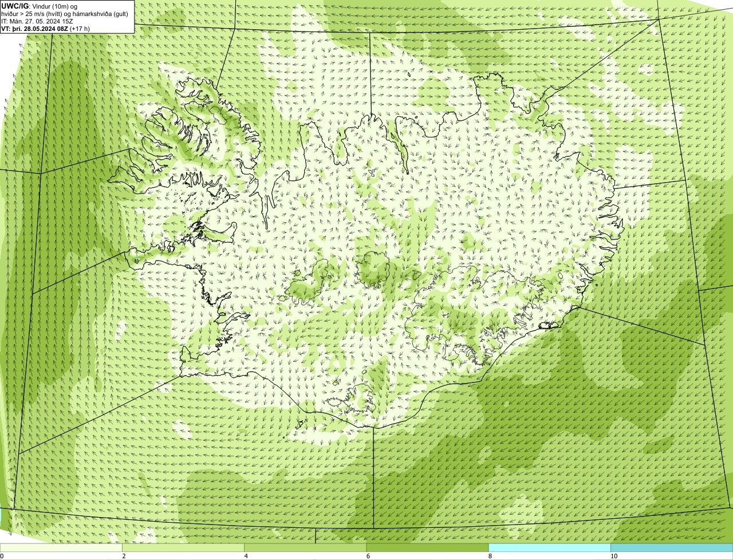Click the 8–10 m/s pale cyan legend swatch
Screen dimensions: 733x560
549,547
